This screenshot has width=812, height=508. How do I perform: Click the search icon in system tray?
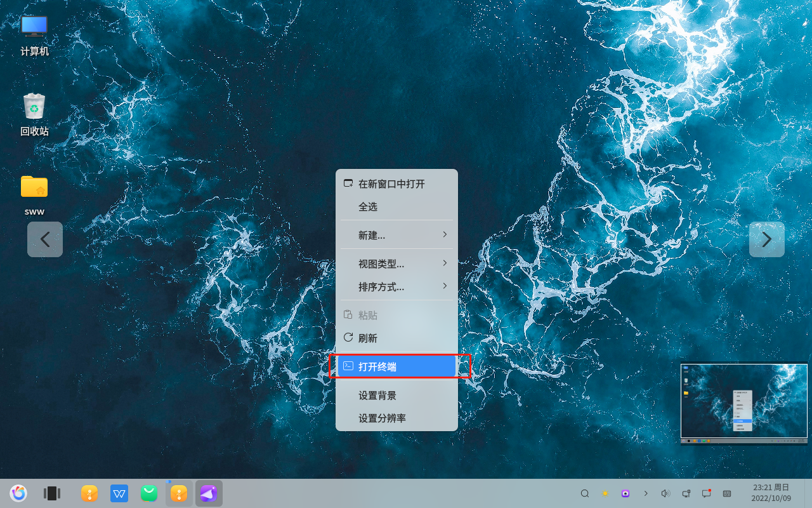[x=585, y=493]
